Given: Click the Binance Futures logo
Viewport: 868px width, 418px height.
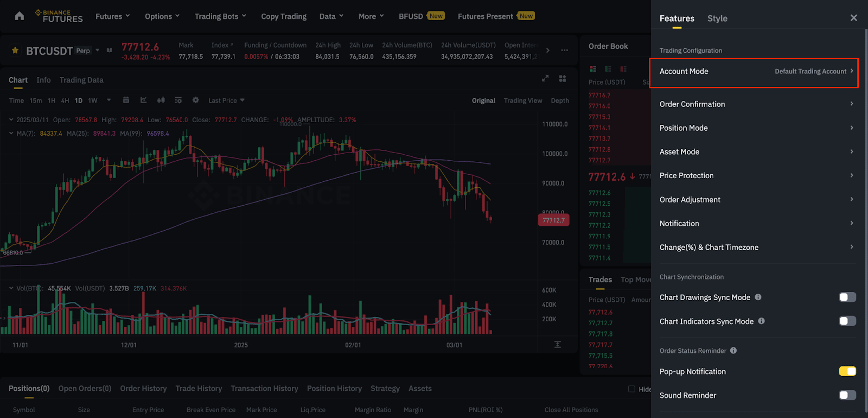Looking at the screenshot, I should [x=59, y=16].
